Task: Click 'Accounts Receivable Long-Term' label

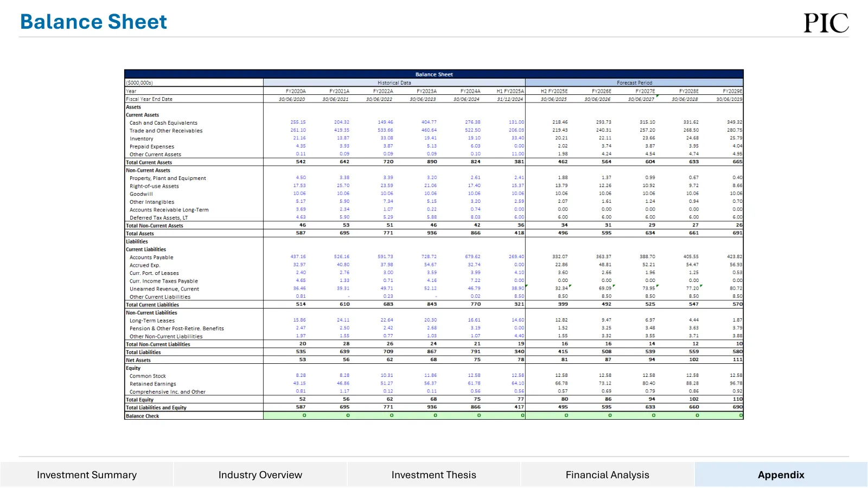Action: (x=169, y=210)
